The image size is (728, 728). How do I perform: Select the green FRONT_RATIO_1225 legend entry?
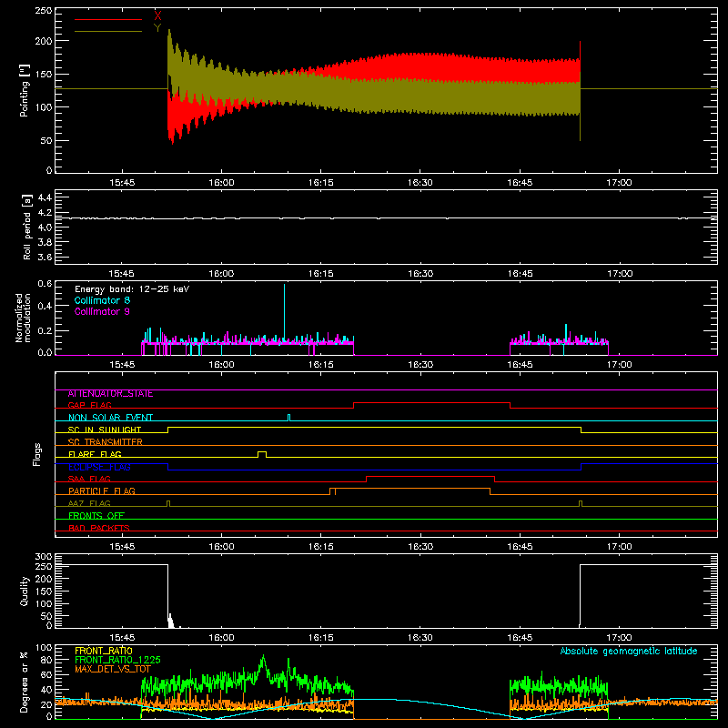[117, 660]
